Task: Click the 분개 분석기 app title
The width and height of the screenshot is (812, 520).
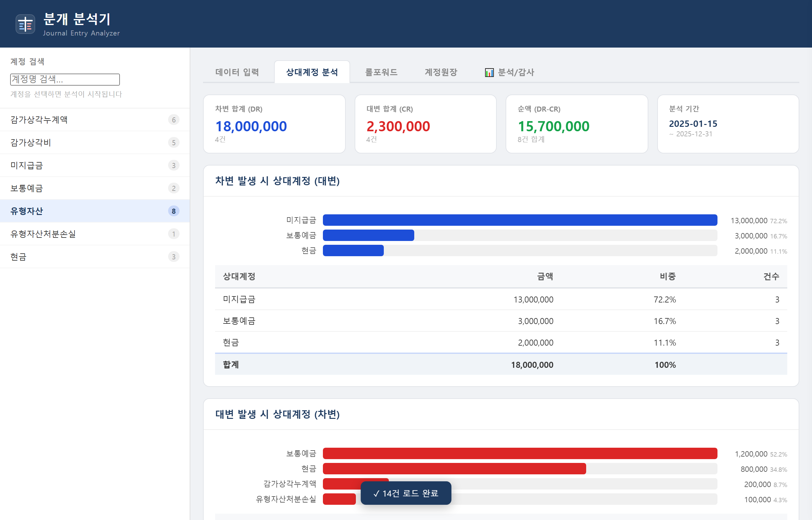Action: click(77, 19)
